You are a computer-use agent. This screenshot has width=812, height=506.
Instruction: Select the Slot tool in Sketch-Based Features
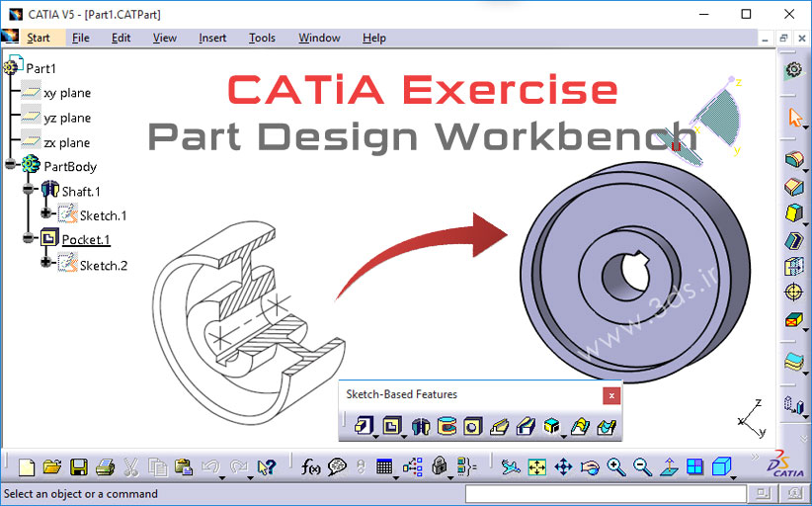point(526,427)
